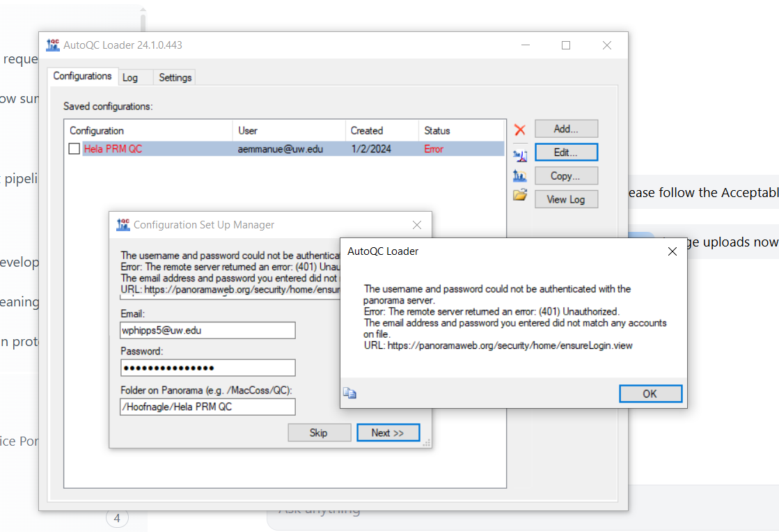Click the Add... button

coord(567,129)
